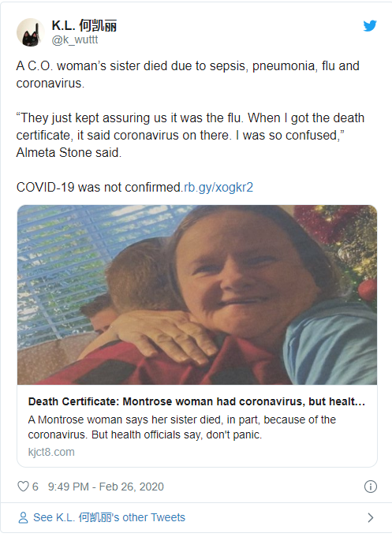Click the Death Certificate article headline
Image resolution: width=392 pixels, height=537 pixels.
tap(196, 401)
